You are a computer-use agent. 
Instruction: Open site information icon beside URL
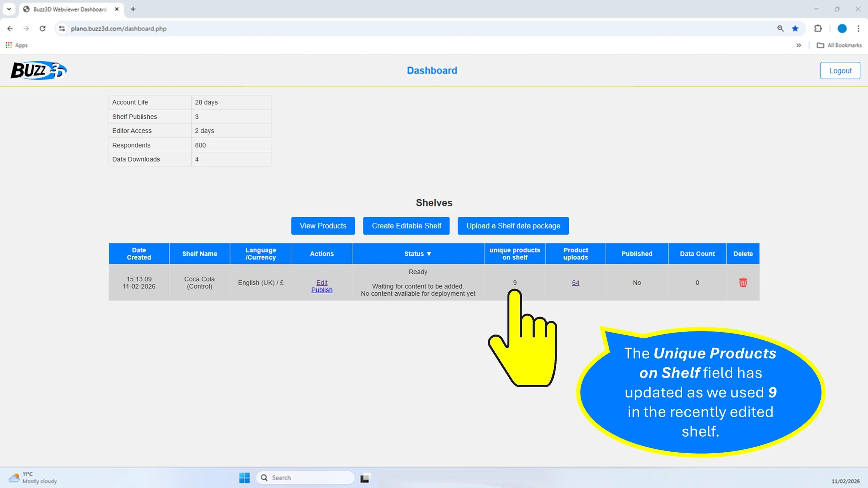(62, 28)
